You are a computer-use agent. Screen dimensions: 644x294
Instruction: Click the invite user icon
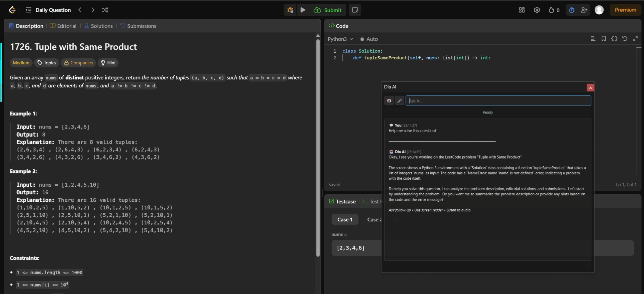tap(584, 10)
